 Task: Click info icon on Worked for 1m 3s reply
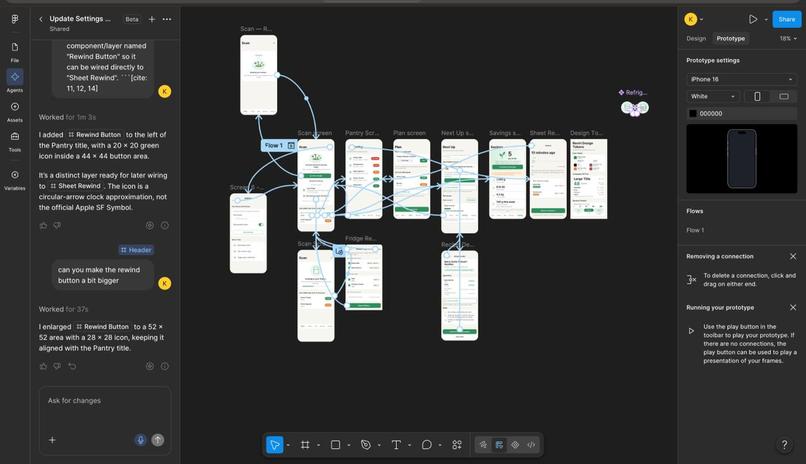[x=164, y=225]
